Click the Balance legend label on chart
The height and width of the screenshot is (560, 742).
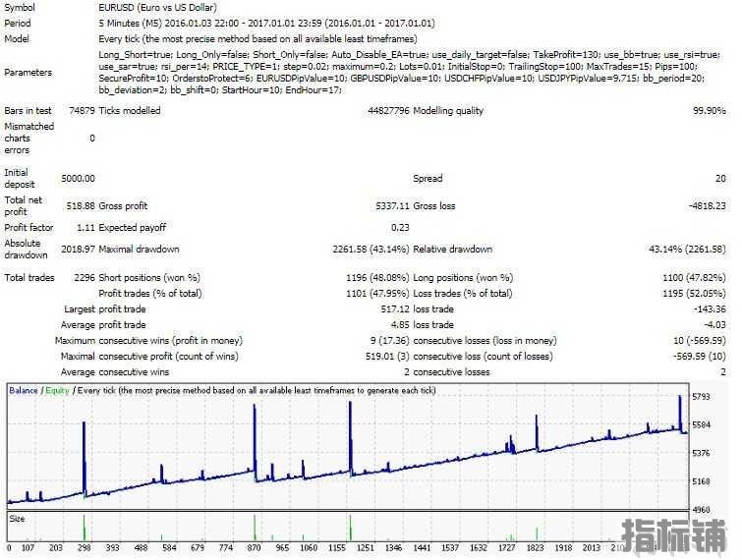click(x=24, y=391)
